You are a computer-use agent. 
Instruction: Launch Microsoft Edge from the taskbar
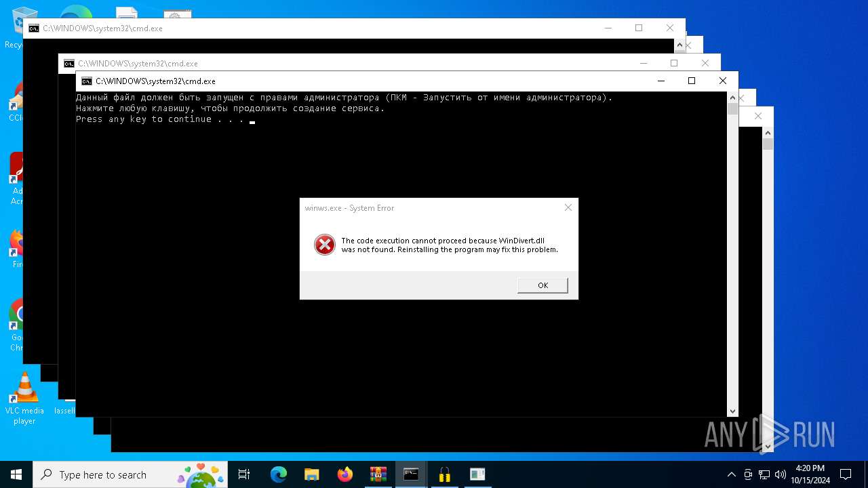coord(279,474)
